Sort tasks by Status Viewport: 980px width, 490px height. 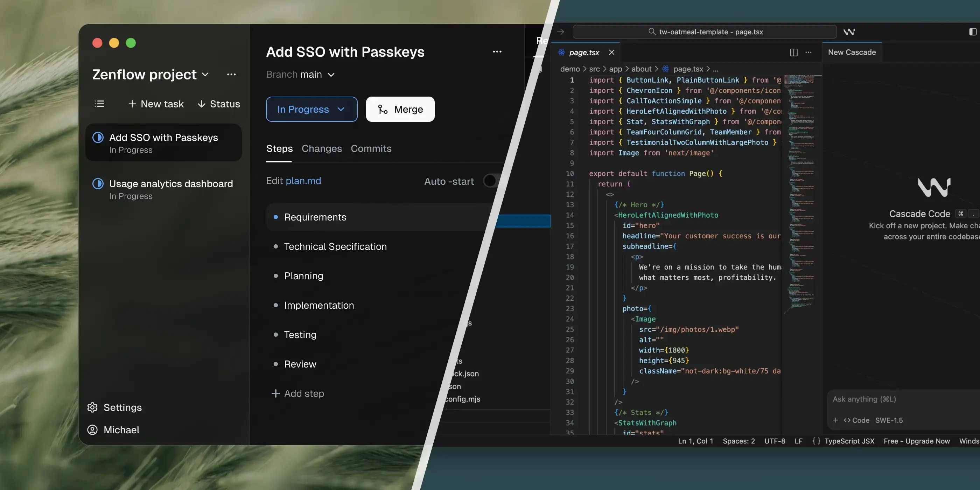(x=219, y=104)
